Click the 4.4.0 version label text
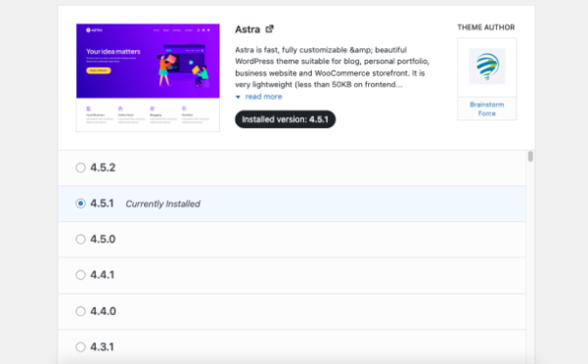The image size is (588, 364). (103, 311)
